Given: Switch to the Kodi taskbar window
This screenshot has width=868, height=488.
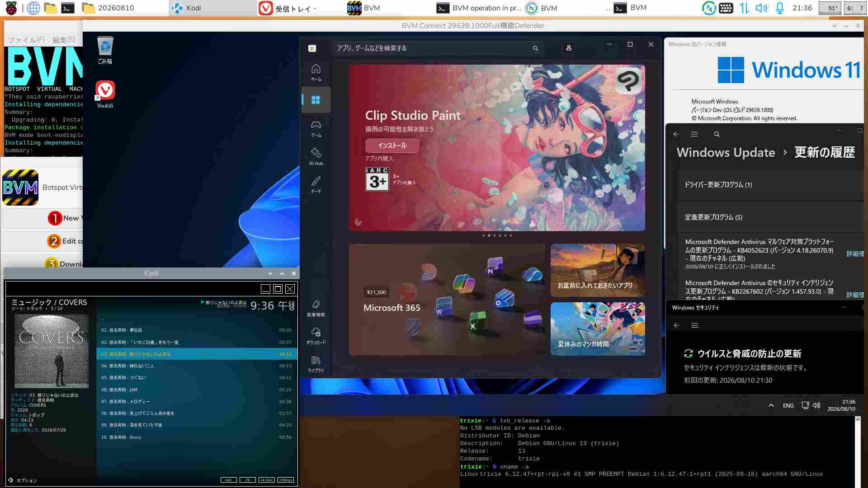Looking at the screenshot, I should click(212, 8).
